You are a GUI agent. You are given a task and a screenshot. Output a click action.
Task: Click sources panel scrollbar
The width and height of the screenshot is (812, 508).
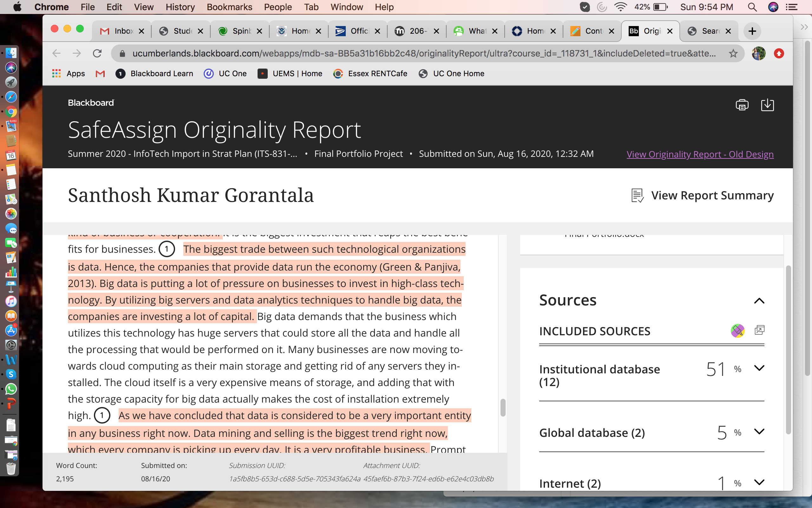(788, 350)
